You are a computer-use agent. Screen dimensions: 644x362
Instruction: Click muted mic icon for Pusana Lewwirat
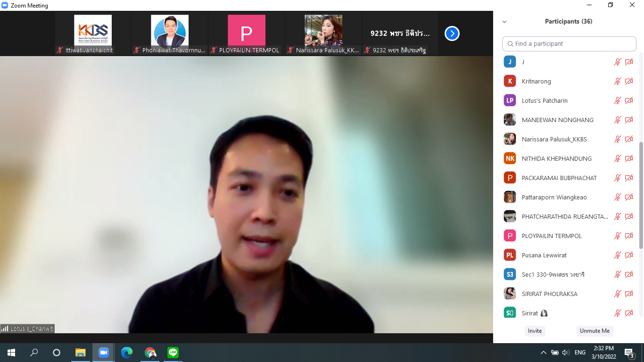coord(618,255)
